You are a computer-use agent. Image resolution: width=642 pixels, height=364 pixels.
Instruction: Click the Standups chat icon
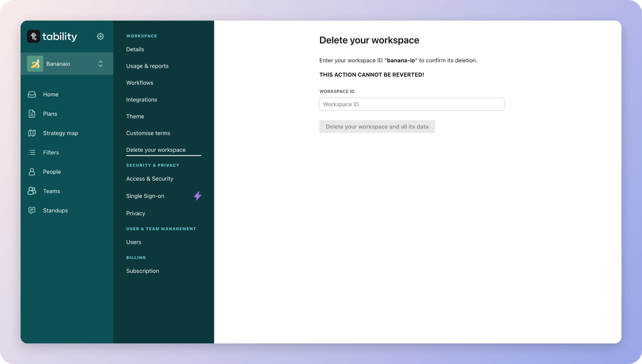[x=32, y=210]
